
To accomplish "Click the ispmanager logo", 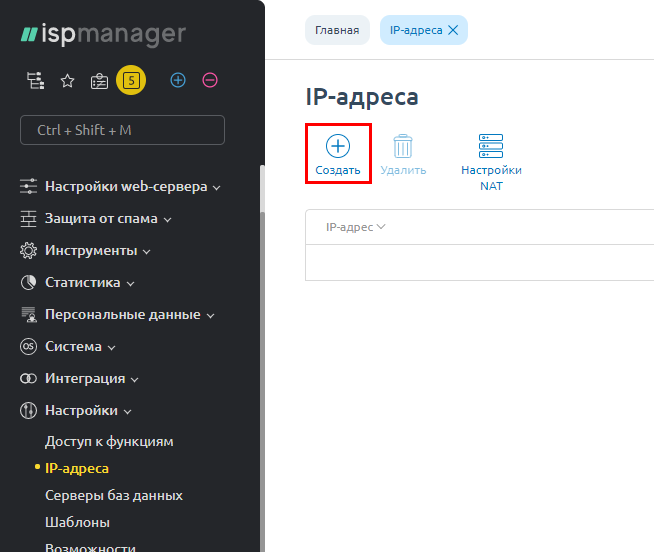I will [x=103, y=34].
